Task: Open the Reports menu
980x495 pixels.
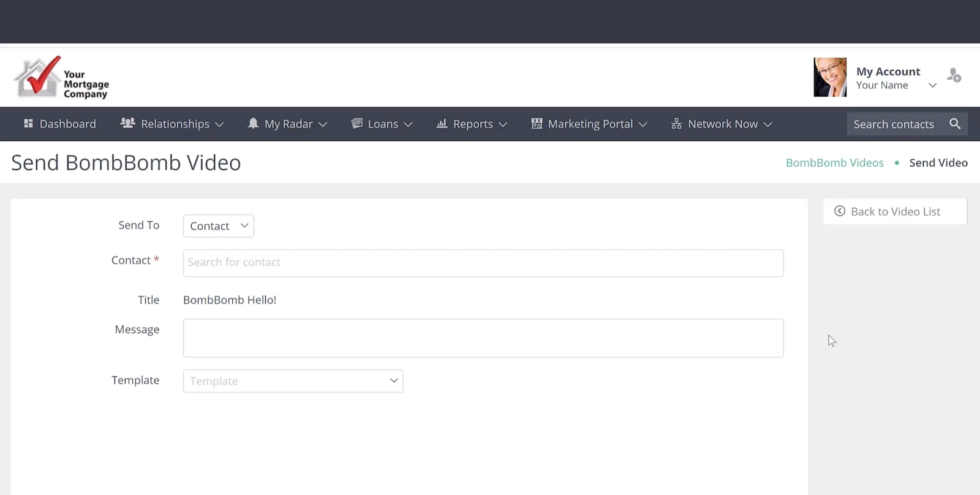Action: pos(472,124)
